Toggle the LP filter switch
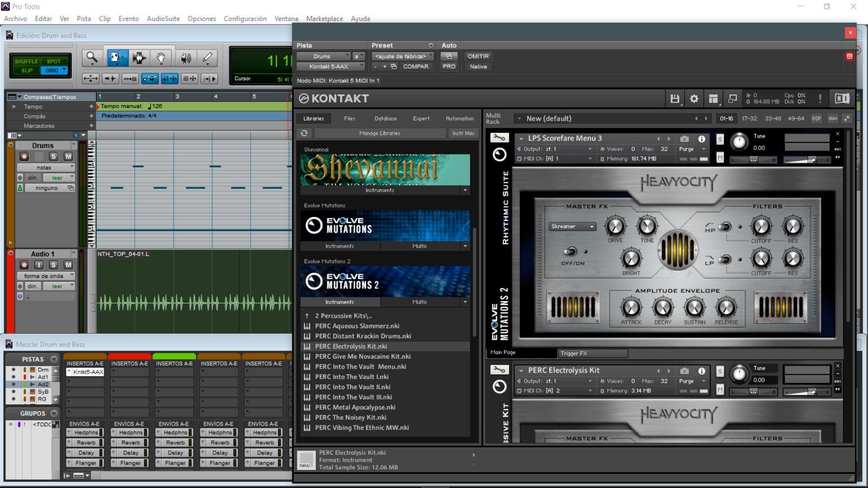Viewport: 868px width, 488px height. click(725, 259)
